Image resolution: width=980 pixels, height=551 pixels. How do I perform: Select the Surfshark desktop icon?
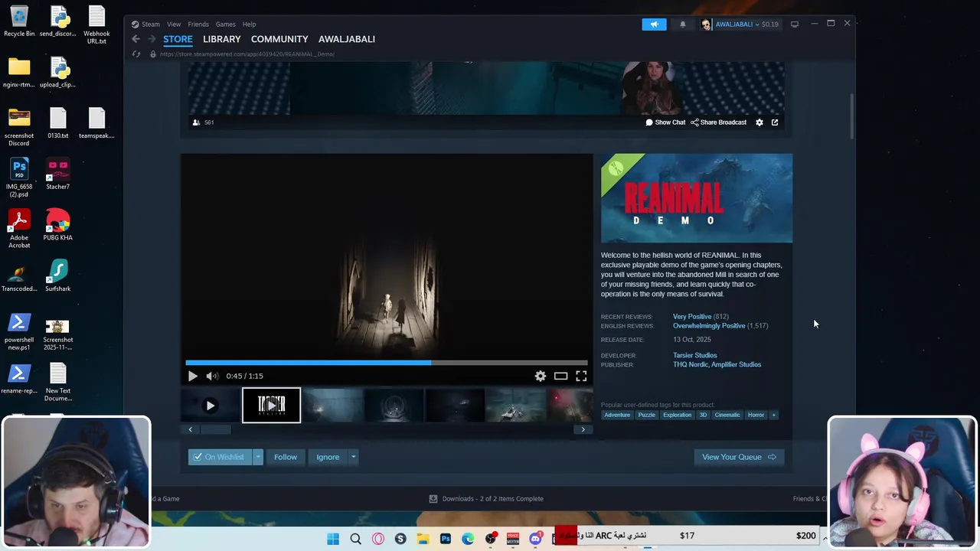click(x=57, y=276)
